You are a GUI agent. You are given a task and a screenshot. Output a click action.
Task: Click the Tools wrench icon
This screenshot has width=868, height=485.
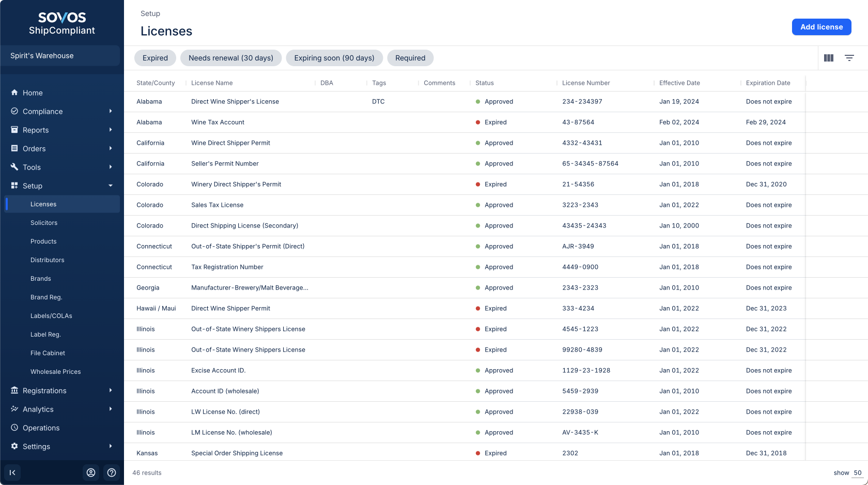(14, 167)
